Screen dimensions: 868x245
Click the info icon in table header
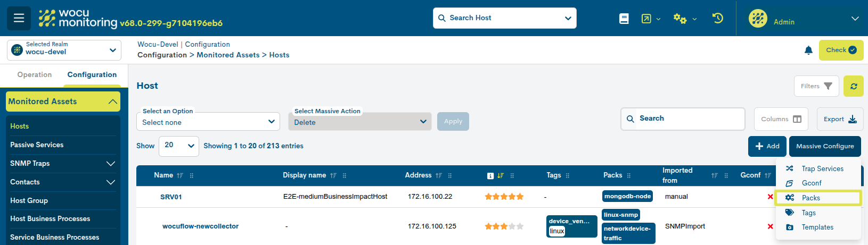pyautogui.click(x=490, y=176)
